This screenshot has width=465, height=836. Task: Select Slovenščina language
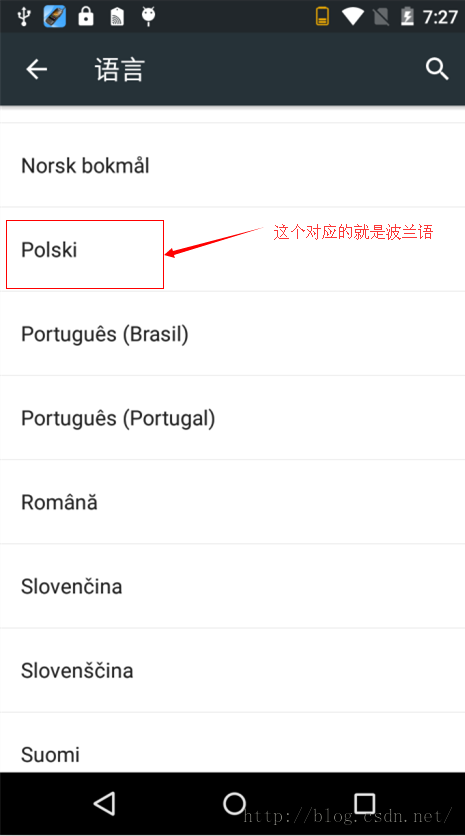click(x=232, y=671)
